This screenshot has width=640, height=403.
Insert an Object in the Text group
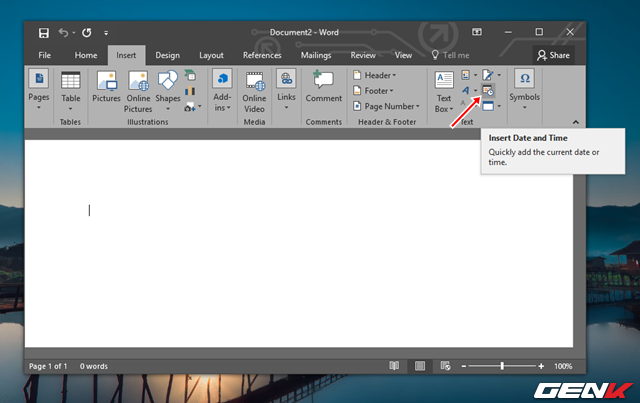pos(491,106)
